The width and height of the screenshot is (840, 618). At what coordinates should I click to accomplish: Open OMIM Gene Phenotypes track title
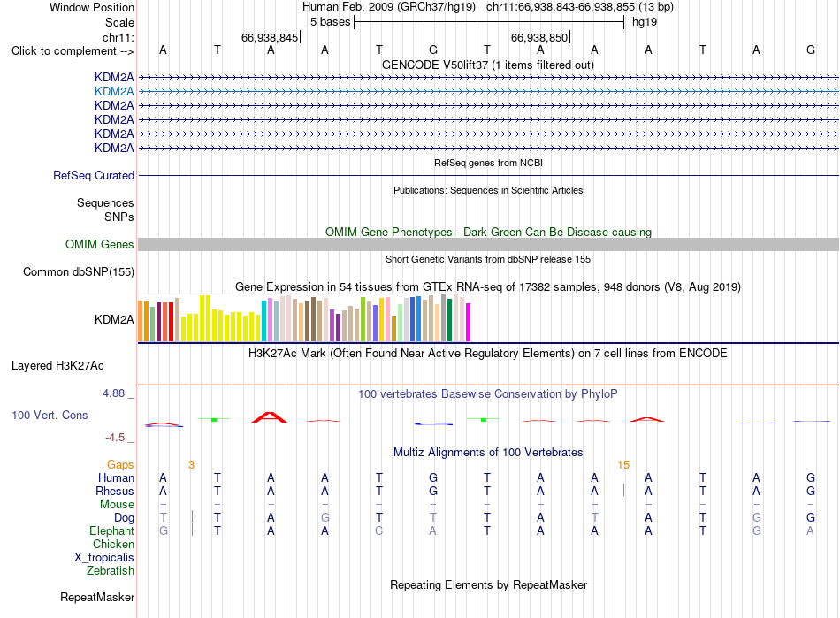488,232
